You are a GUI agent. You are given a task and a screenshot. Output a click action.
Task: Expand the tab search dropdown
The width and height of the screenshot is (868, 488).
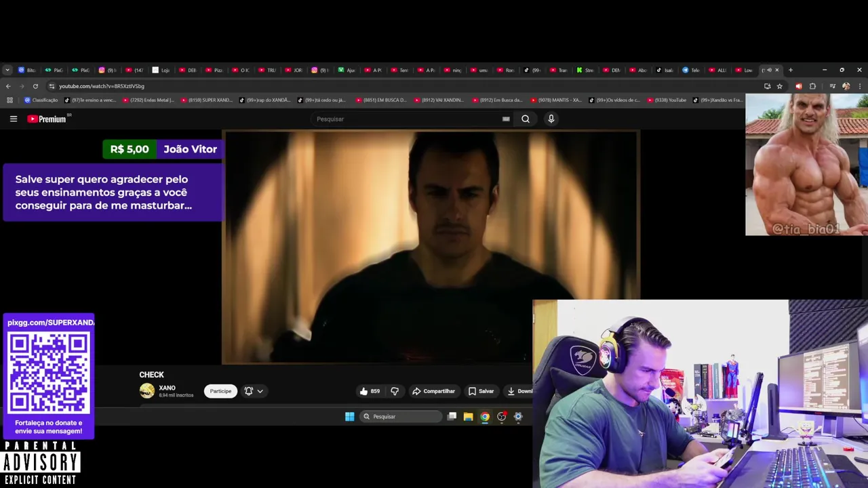point(7,70)
